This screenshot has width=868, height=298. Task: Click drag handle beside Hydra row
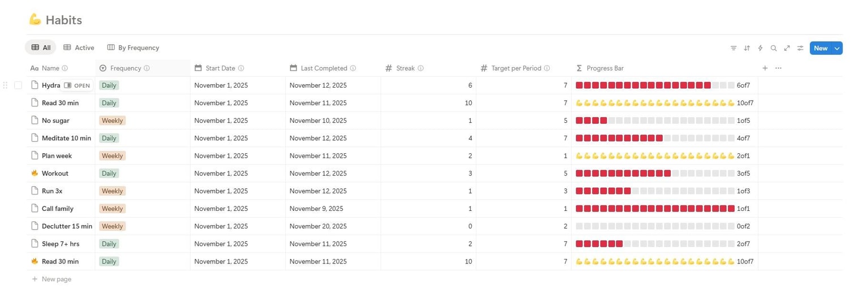coord(6,85)
